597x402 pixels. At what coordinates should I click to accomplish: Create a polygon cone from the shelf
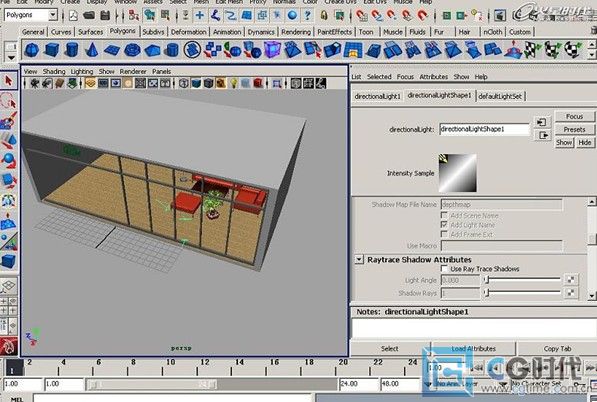point(91,50)
